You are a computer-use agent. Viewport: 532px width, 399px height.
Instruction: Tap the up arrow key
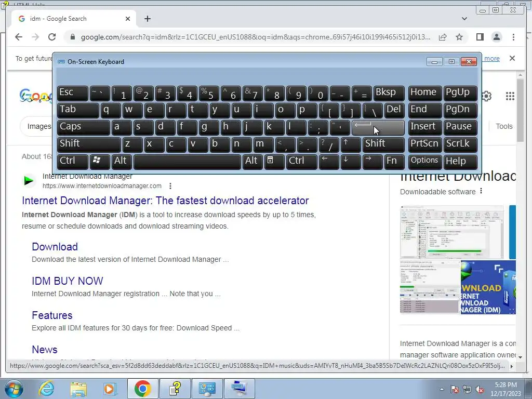(351, 144)
